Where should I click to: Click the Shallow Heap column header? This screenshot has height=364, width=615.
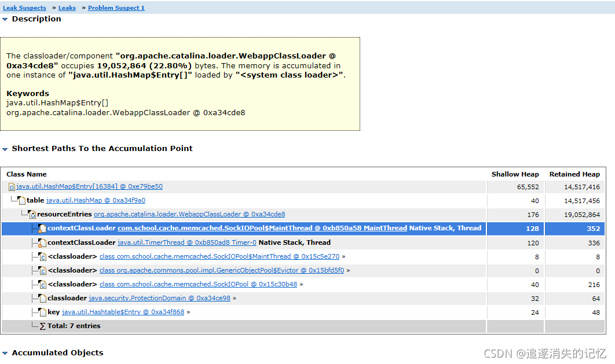click(515, 174)
